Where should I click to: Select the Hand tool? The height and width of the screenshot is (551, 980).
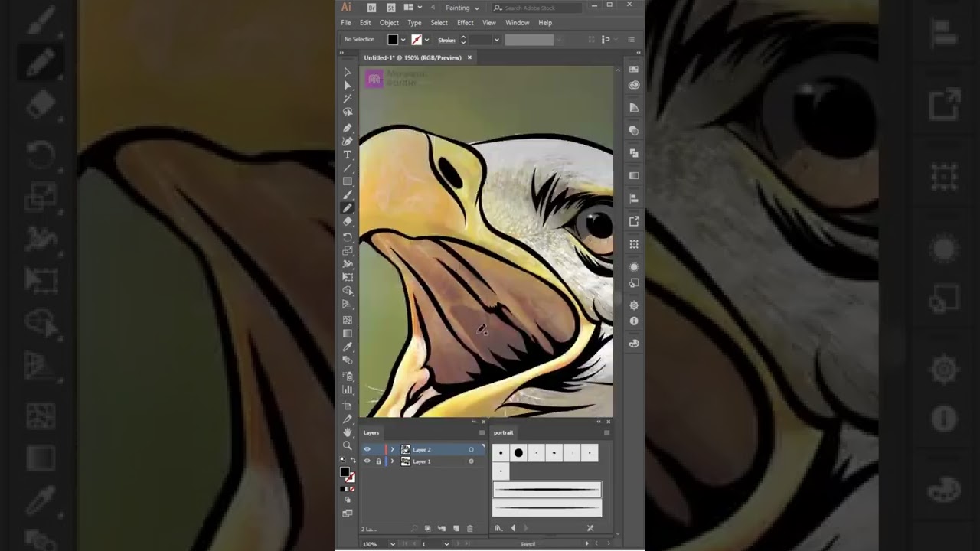click(x=348, y=432)
